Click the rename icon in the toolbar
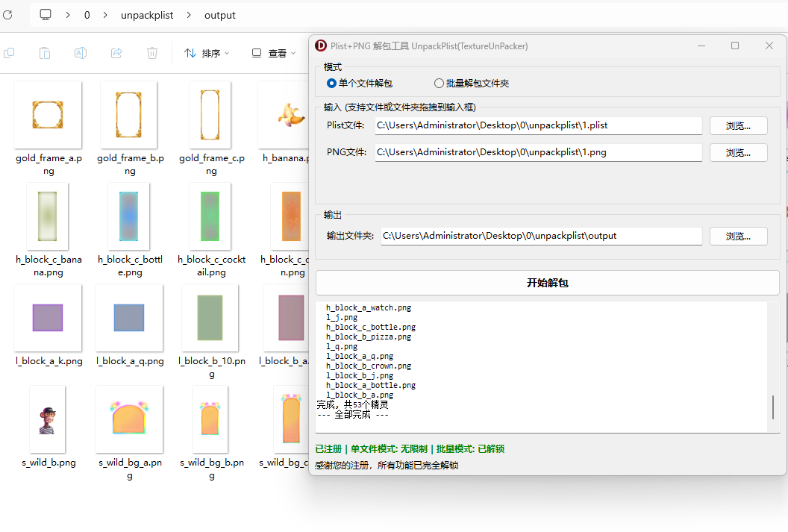 click(x=80, y=53)
